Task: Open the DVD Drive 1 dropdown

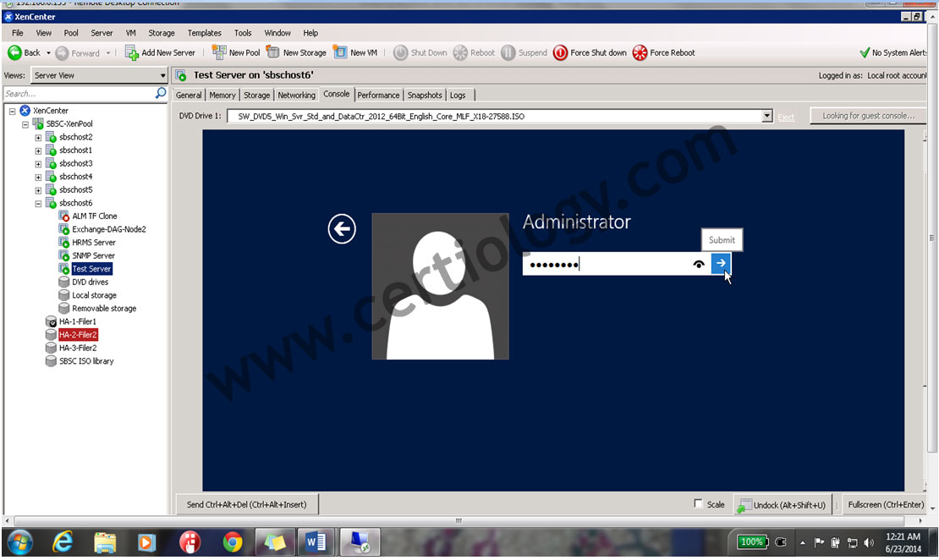Action: 766,116
